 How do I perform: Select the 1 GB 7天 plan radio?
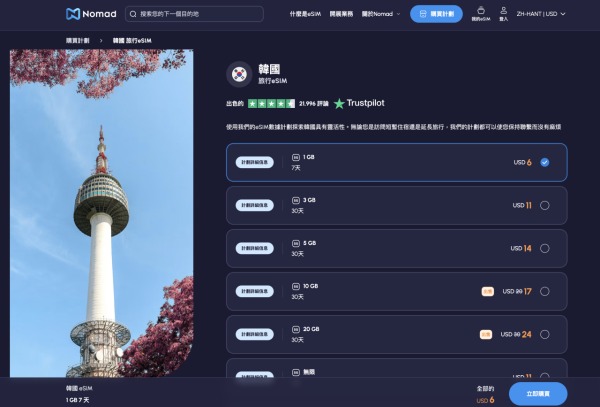545,163
